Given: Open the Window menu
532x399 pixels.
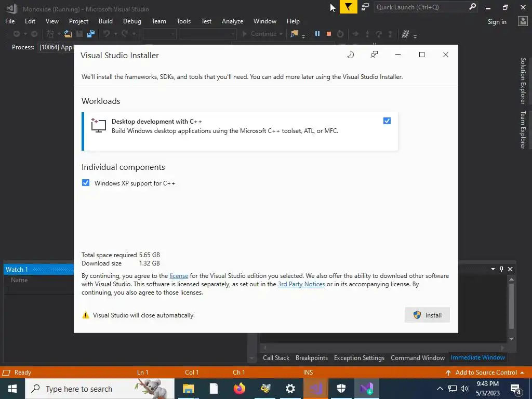Looking at the screenshot, I should pyautogui.click(x=264, y=21).
